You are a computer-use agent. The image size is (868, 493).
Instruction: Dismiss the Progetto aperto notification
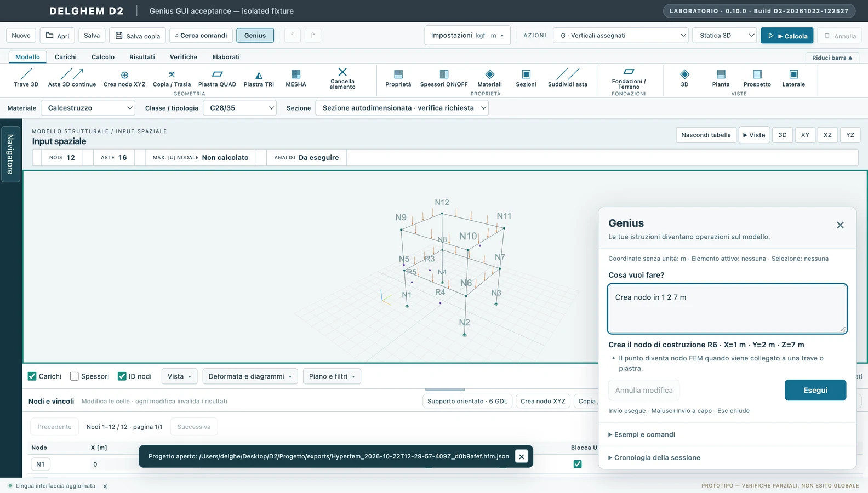point(522,456)
